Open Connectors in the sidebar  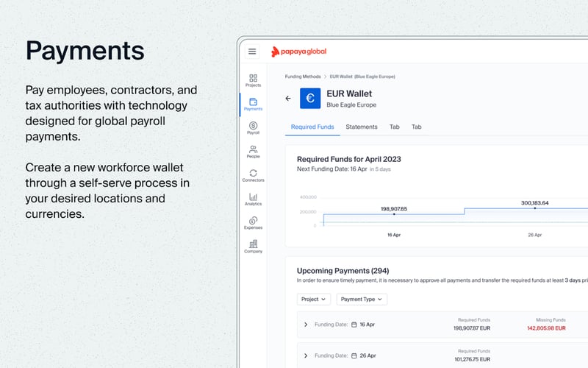pos(253,175)
